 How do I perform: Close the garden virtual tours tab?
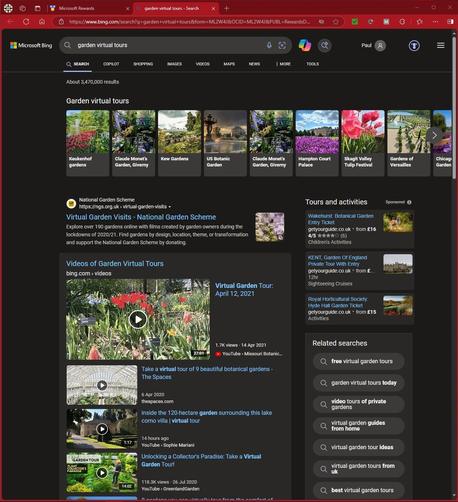[214, 8]
